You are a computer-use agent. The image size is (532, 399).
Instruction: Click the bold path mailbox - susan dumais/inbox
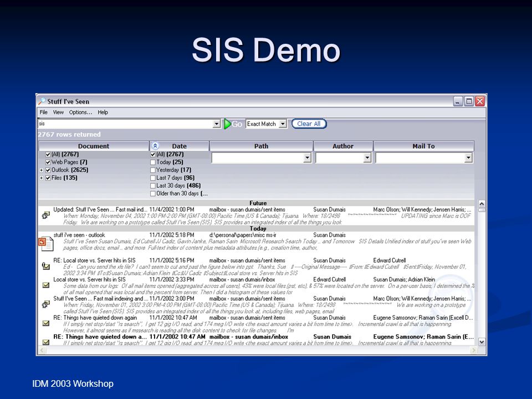tap(249, 336)
